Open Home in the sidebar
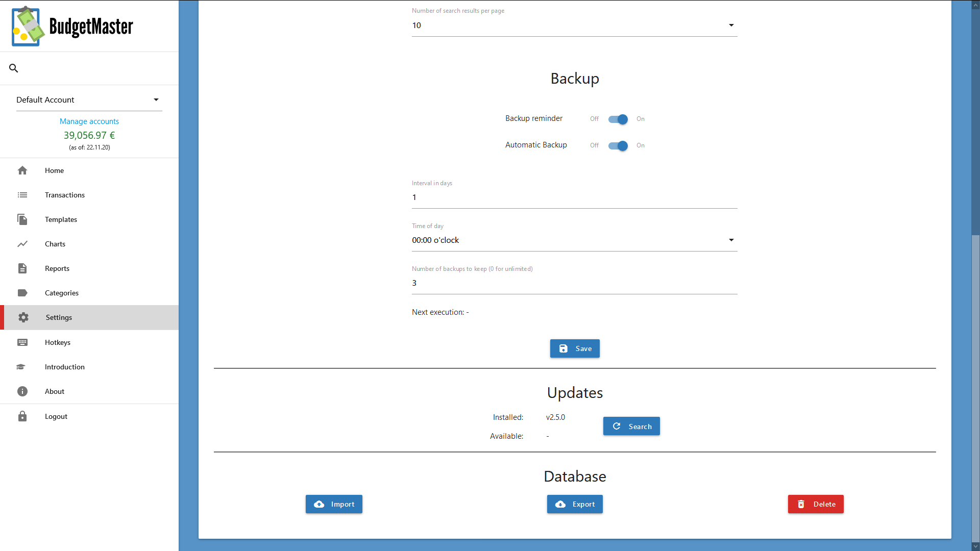Image resolution: width=980 pixels, height=551 pixels. (89, 170)
